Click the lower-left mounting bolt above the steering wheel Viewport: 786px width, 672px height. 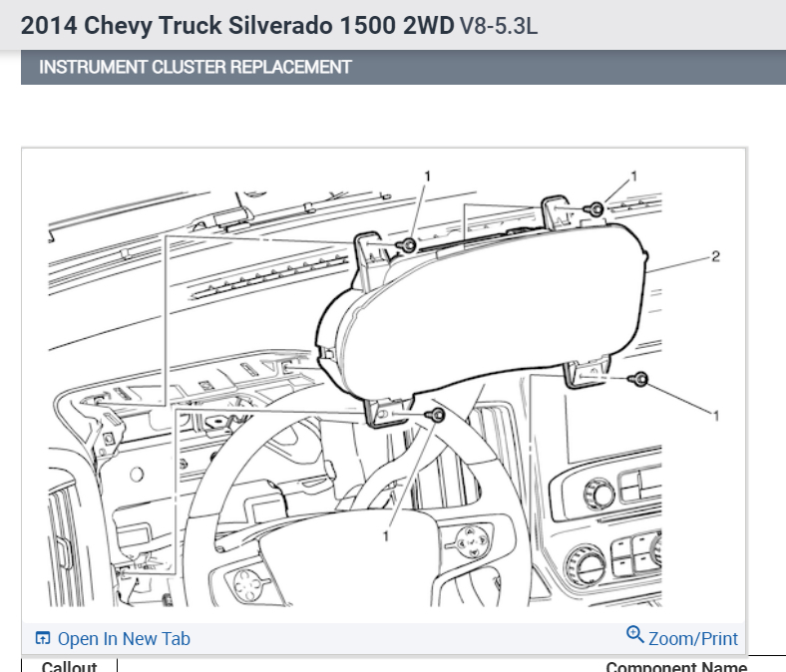pyautogui.click(x=437, y=415)
